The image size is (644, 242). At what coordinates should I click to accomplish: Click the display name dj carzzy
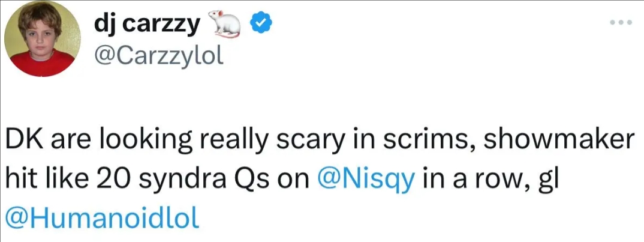(x=148, y=25)
